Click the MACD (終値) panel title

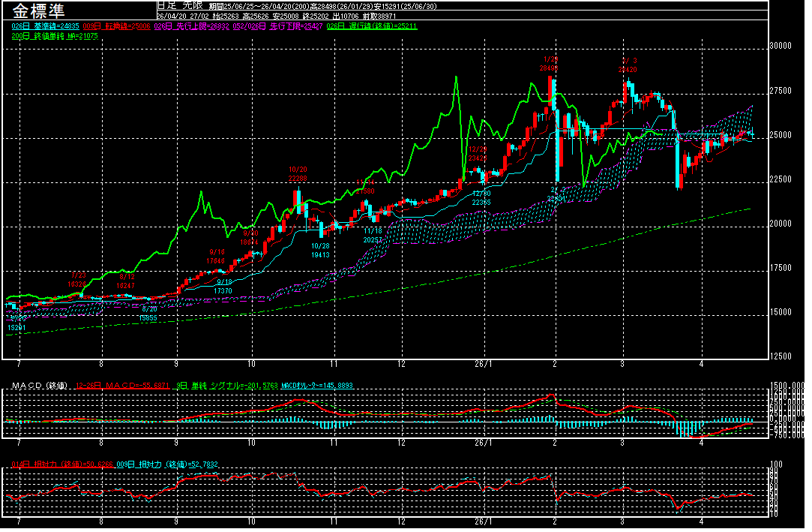39,386
